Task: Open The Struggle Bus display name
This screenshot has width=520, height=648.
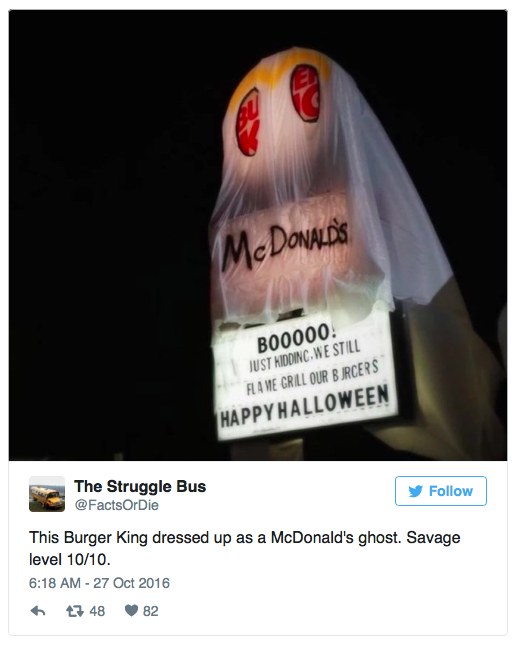Action: (x=140, y=486)
